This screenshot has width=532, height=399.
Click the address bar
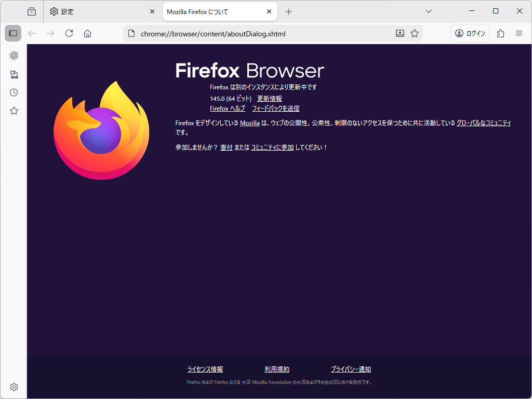click(260, 33)
